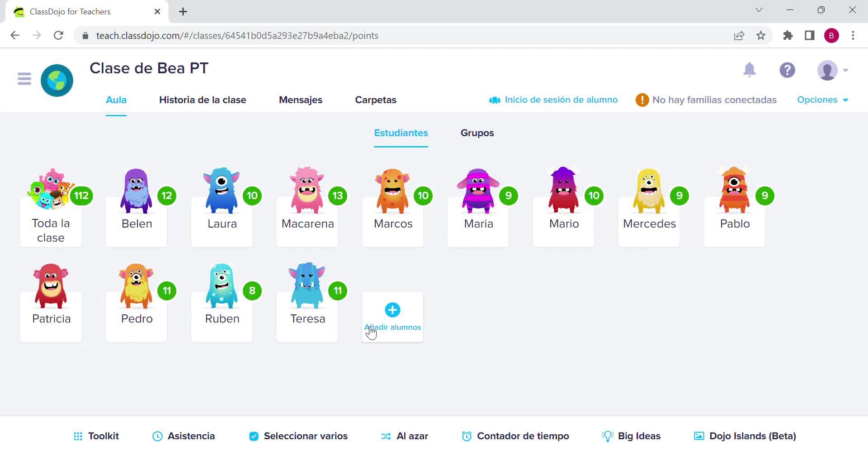Click Mercedes's yellow monster avatar
Viewport: 868px width, 456px height.
(649, 191)
